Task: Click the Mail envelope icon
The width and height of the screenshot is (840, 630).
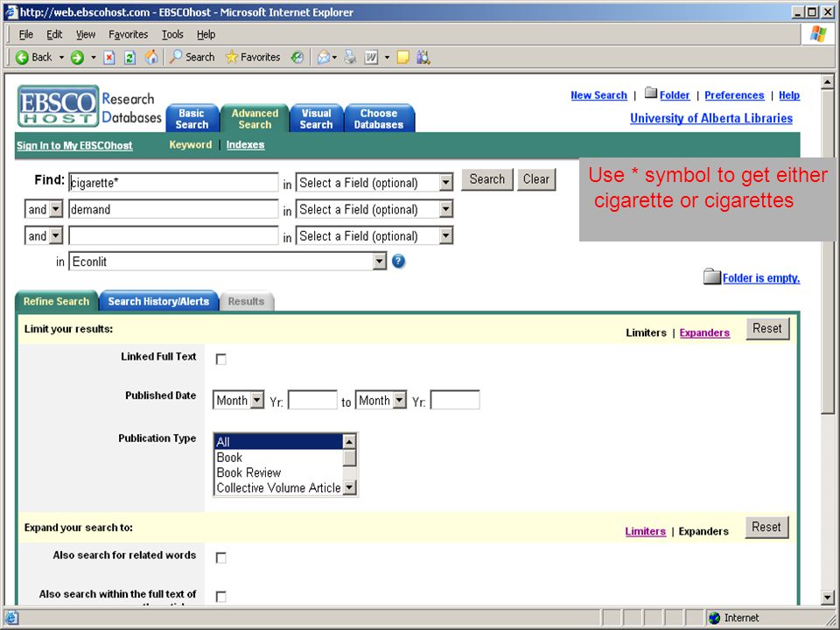Action: (323, 58)
